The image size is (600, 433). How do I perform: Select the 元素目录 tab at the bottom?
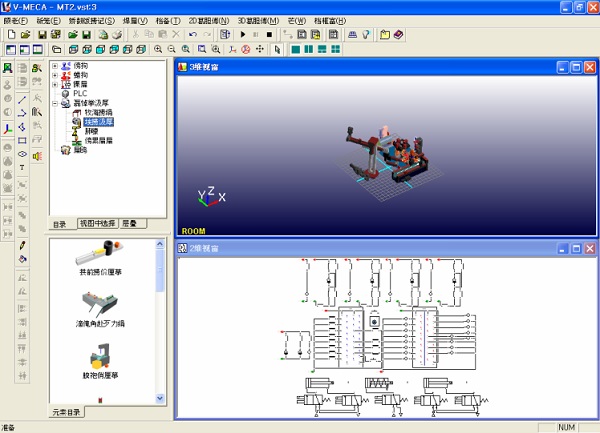pyautogui.click(x=67, y=412)
